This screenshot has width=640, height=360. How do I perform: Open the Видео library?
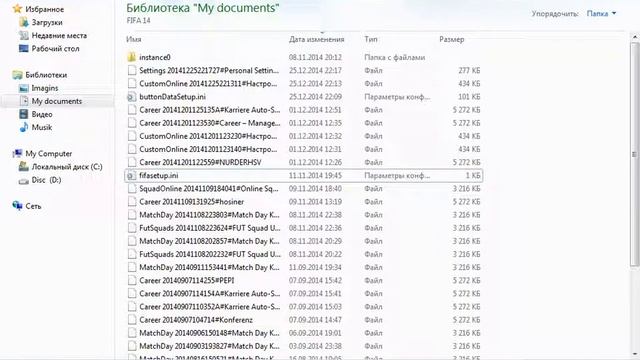tap(42, 114)
